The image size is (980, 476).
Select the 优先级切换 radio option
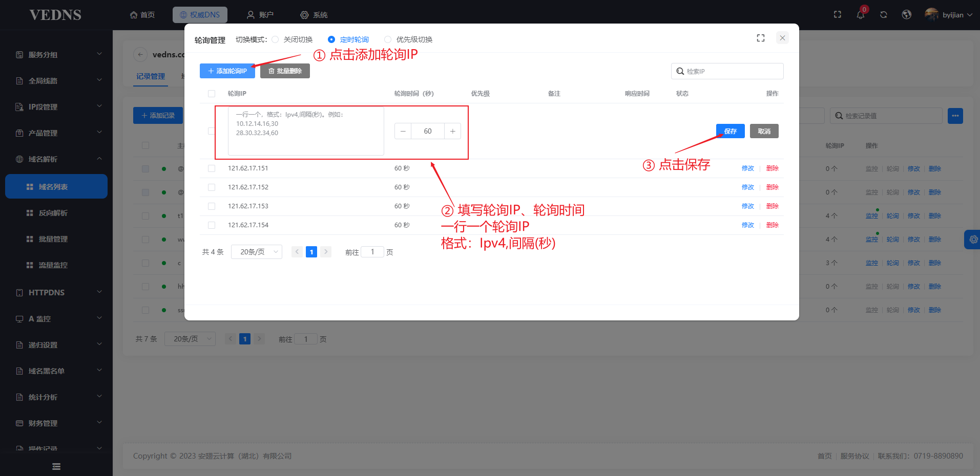pos(388,39)
